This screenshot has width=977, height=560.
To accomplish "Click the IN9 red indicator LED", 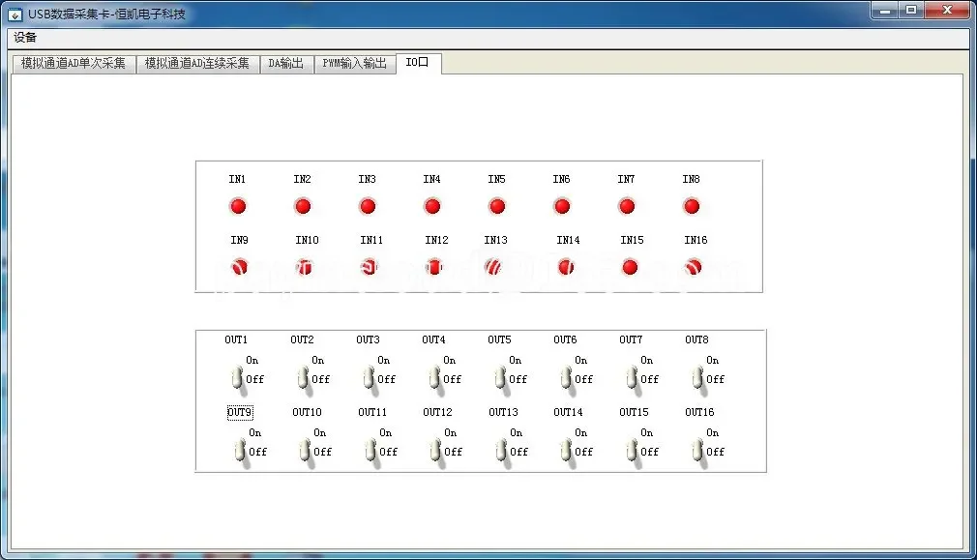I will (x=239, y=267).
